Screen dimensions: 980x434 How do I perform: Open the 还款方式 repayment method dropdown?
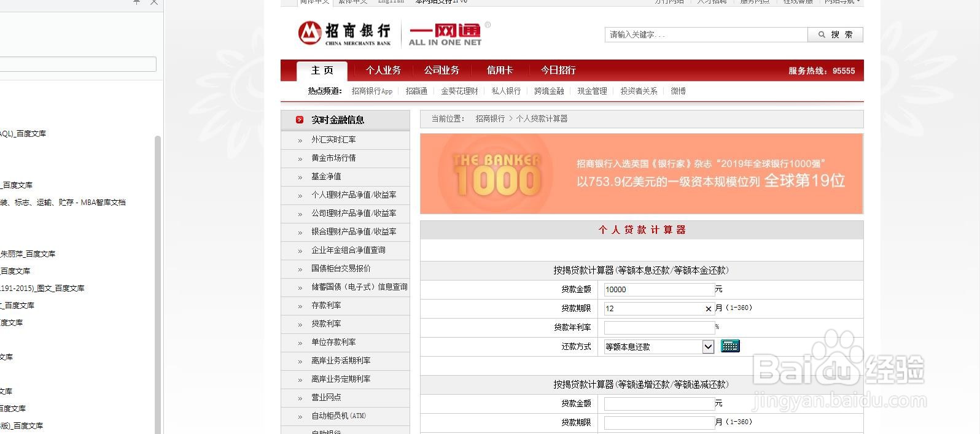[708, 347]
